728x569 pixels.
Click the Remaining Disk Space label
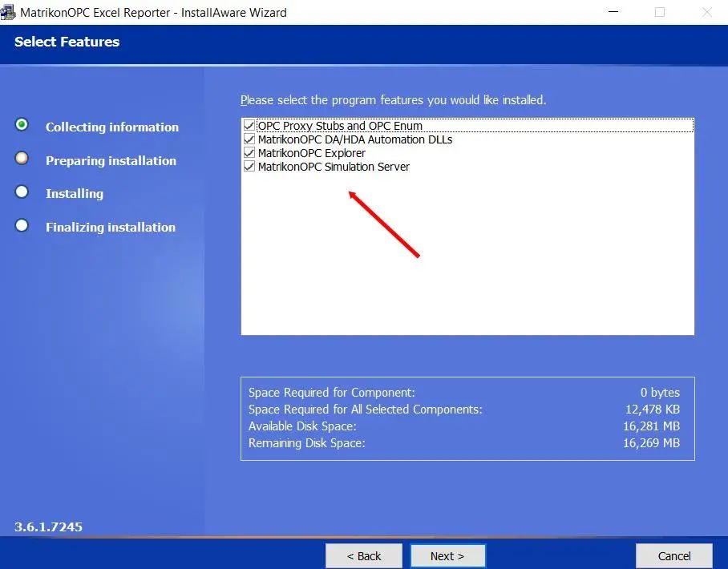(x=306, y=442)
